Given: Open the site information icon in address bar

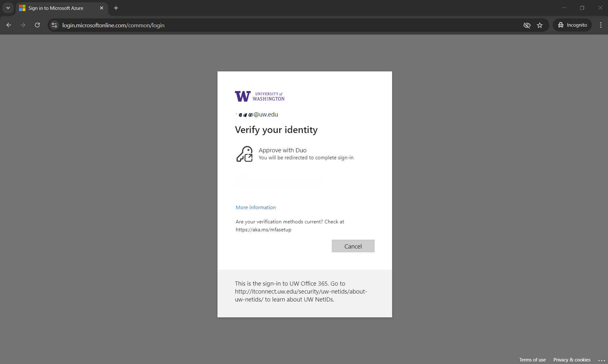Looking at the screenshot, I should tap(54, 25).
